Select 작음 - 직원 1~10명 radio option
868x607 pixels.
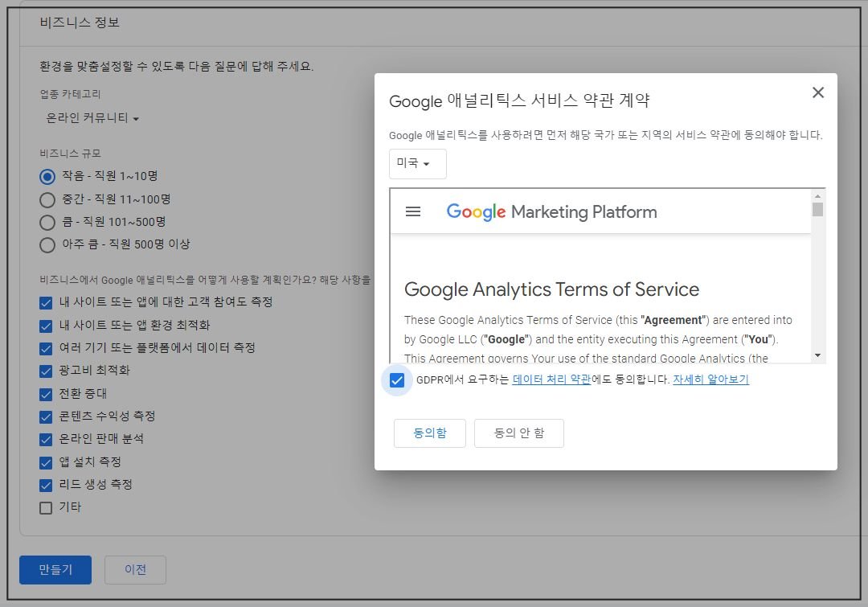[47, 177]
